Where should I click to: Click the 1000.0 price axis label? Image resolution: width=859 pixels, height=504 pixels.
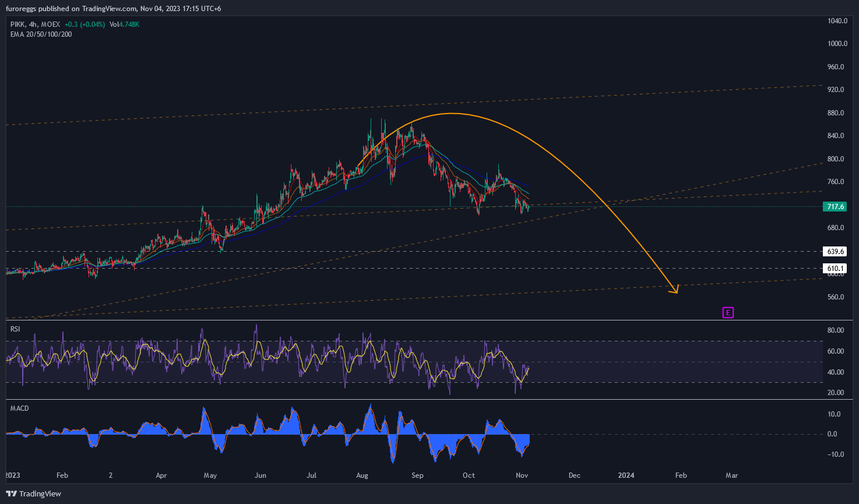(x=837, y=44)
